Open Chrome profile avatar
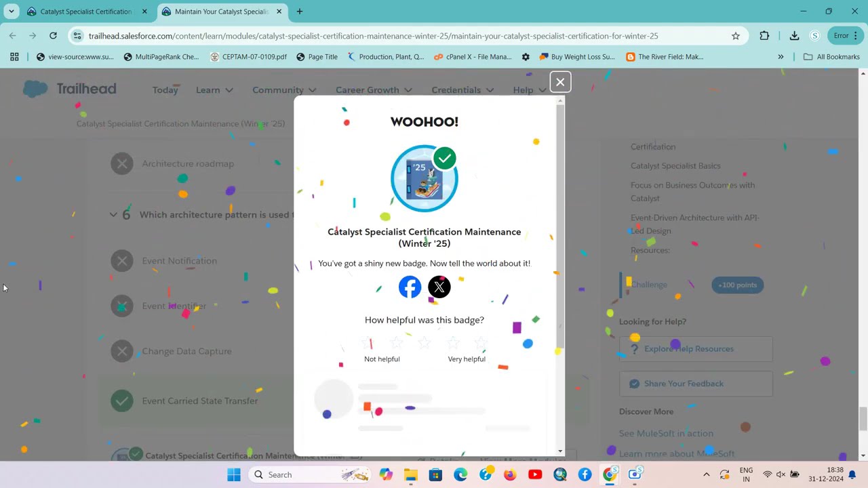868x488 pixels. pos(815,36)
